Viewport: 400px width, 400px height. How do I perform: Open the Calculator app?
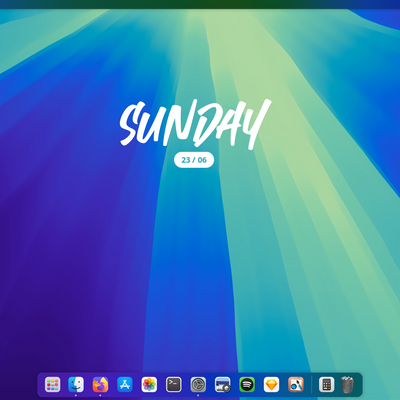pyautogui.click(x=326, y=385)
